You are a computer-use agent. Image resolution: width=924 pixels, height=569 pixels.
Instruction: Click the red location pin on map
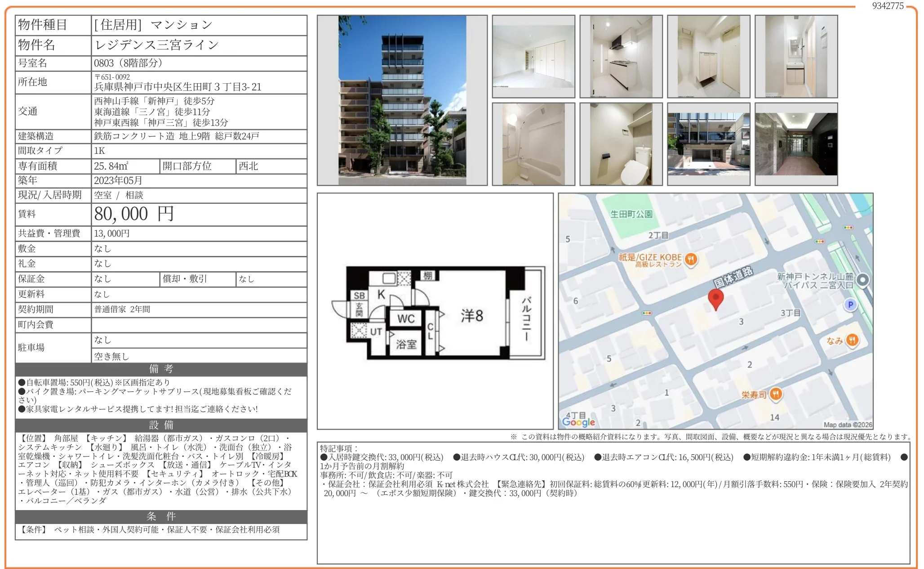point(715,298)
